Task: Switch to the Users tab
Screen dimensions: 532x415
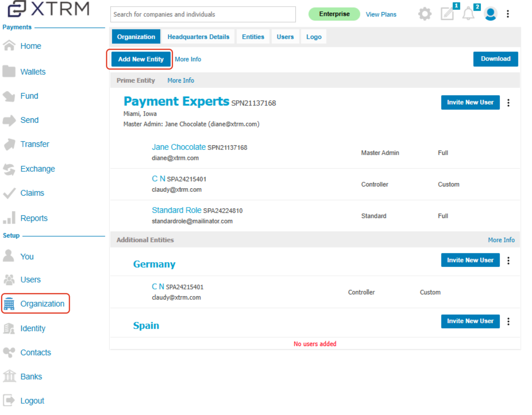Action: 285,37
